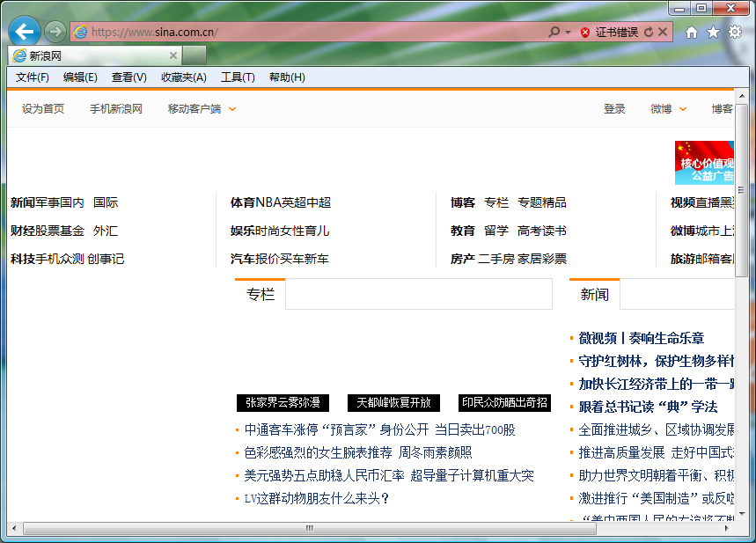
Task: Open the Favorites star icon
Action: click(713, 33)
